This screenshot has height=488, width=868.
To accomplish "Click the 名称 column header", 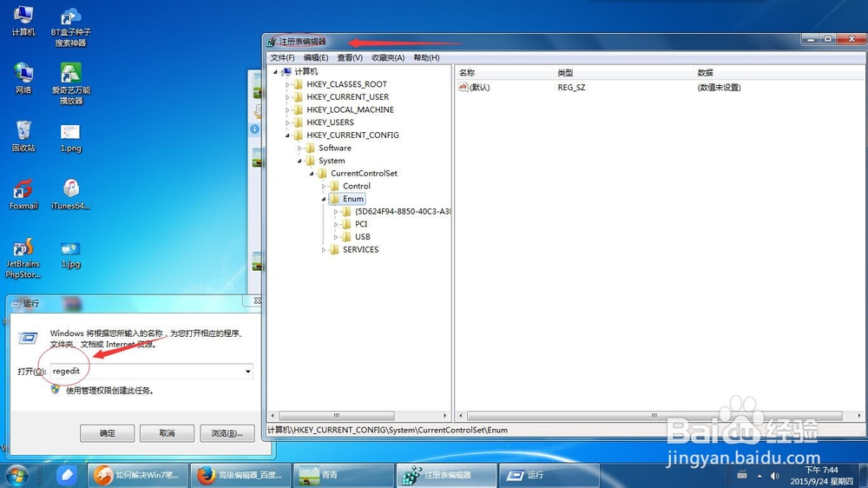I will coord(503,73).
